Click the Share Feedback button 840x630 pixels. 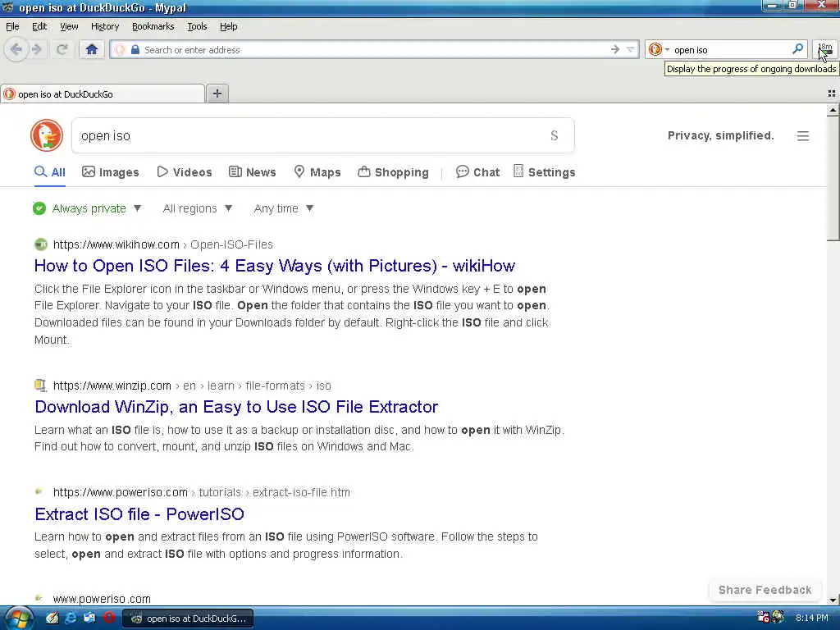(x=765, y=590)
